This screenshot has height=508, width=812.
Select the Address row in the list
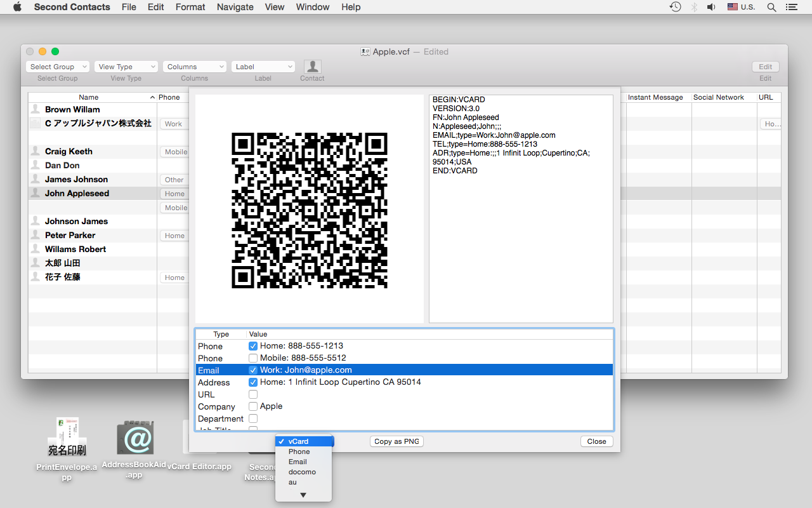tap(404, 382)
